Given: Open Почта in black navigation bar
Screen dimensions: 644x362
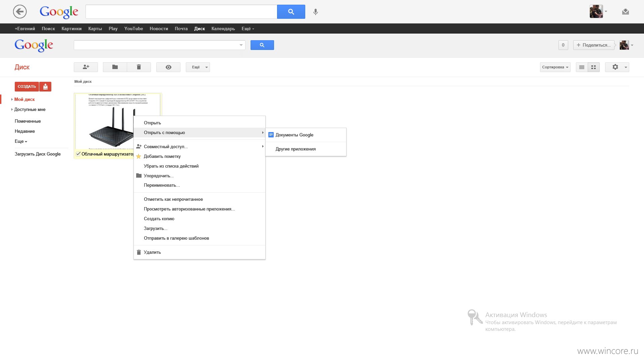Looking at the screenshot, I should click(181, 28).
